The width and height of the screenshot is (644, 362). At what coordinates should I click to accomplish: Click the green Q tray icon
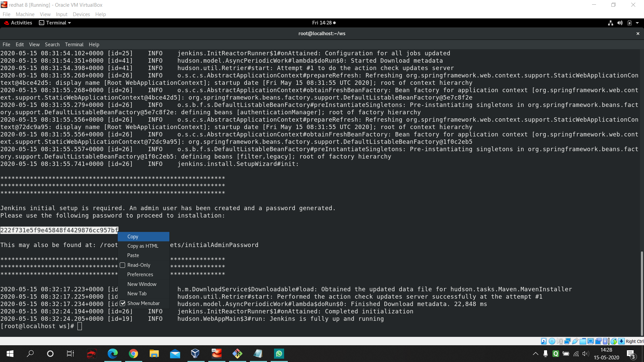pos(556,354)
